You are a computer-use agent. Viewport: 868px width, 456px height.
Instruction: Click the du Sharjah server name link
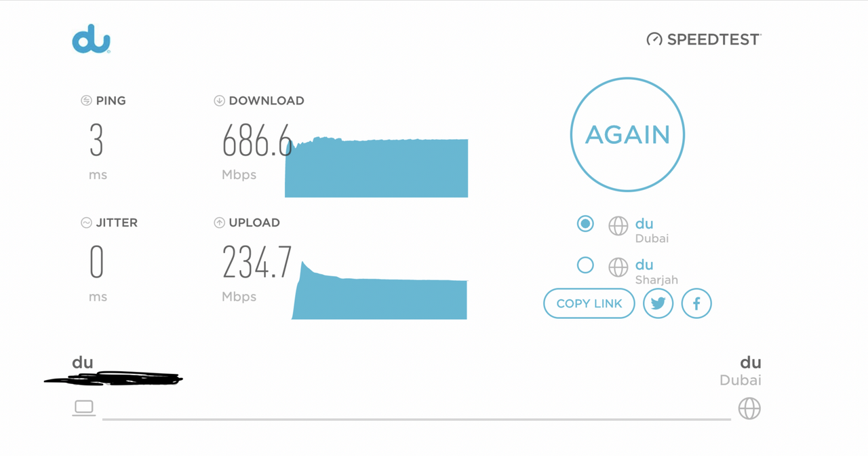coord(644,265)
